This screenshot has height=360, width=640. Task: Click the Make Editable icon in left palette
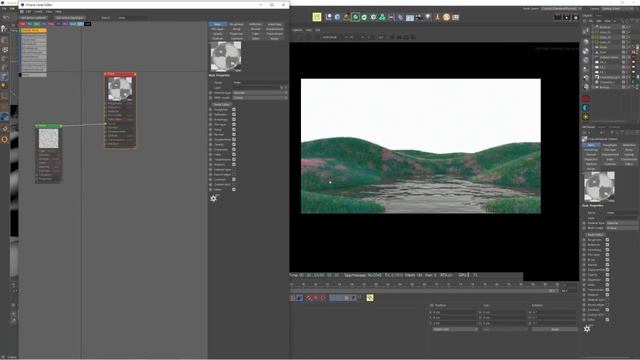[x=4, y=29]
